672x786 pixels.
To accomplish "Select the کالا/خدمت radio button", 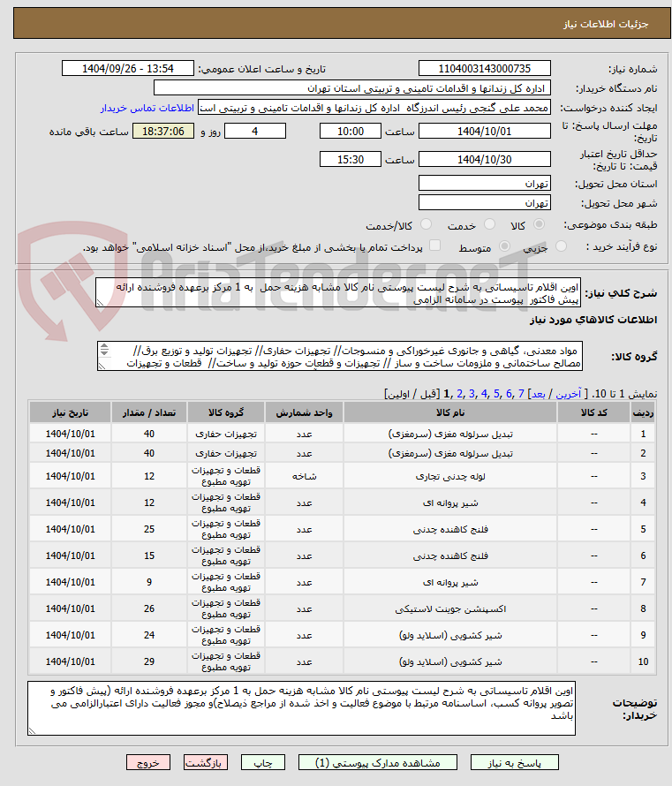I will point(426,224).
